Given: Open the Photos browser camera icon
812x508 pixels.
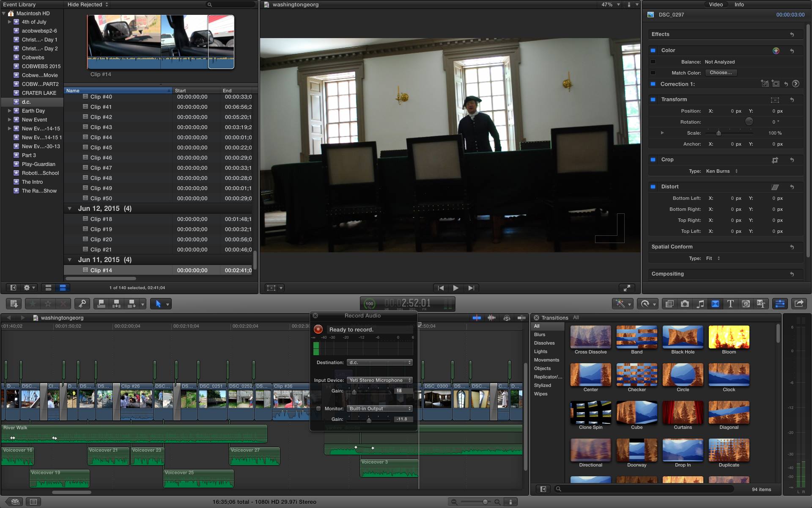Looking at the screenshot, I should coord(685,304).
